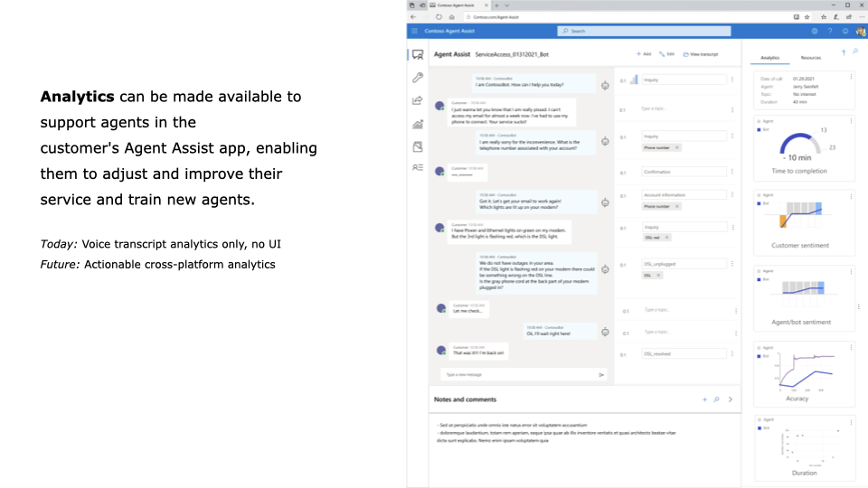Open settings gear in blue header

pyautogui.click(x=815, y=31)
